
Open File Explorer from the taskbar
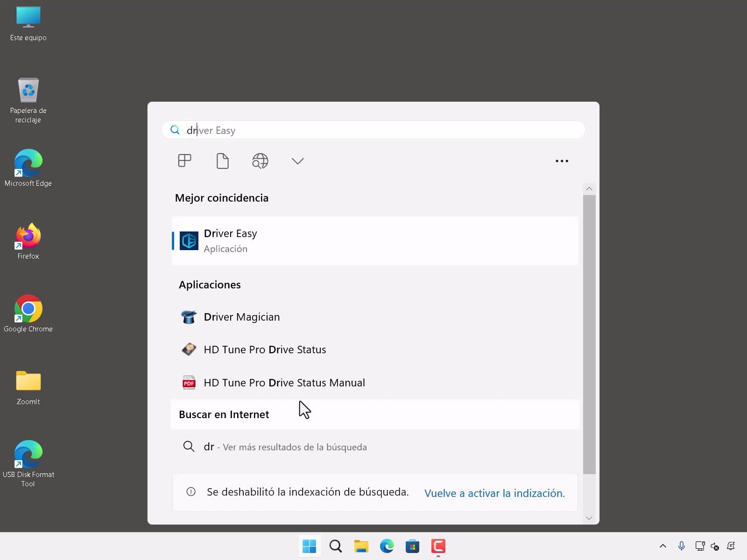[x=361, y=546]
